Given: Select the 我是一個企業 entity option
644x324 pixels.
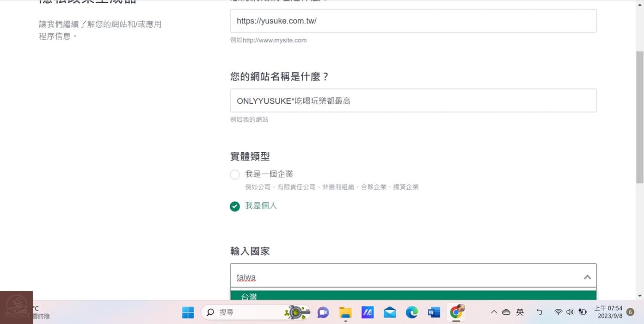Looking at the screenshot, I should click(235, 174).
